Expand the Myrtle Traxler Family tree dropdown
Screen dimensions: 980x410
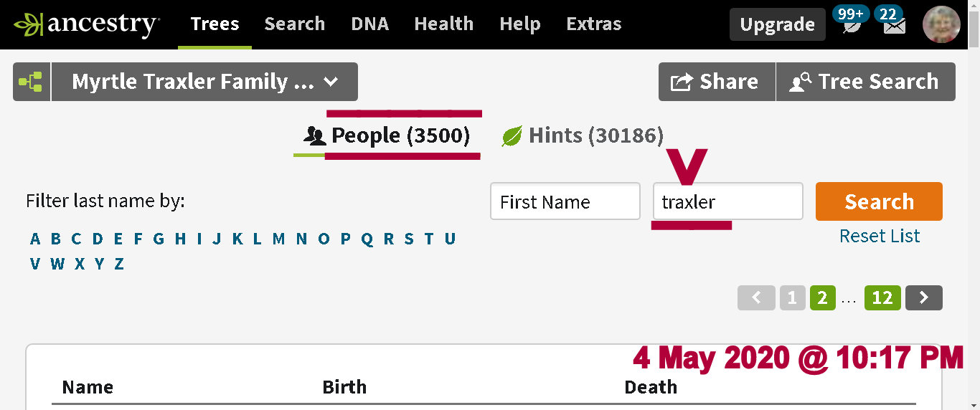pos(204,82)
